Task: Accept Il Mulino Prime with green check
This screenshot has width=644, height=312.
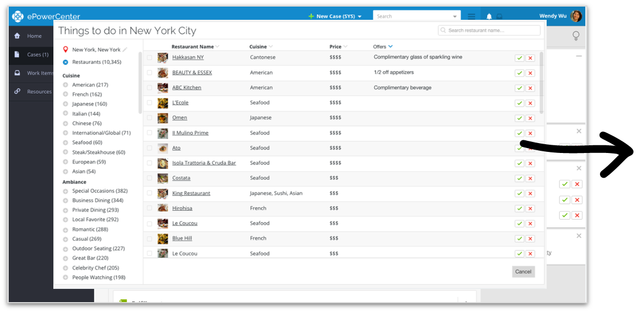Action: coord(520,133)
